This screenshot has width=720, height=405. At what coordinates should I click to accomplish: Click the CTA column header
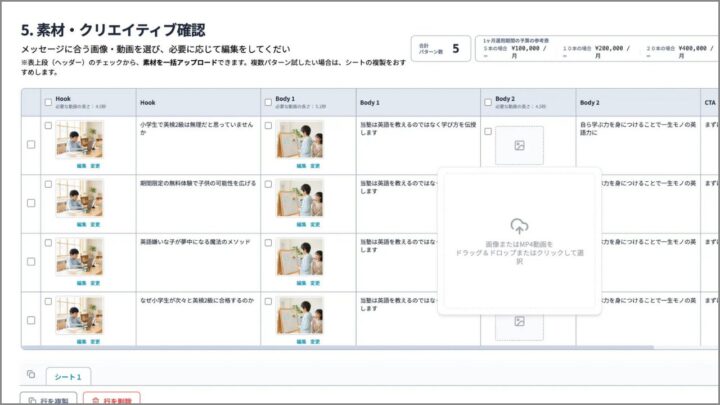pos(710,102)
